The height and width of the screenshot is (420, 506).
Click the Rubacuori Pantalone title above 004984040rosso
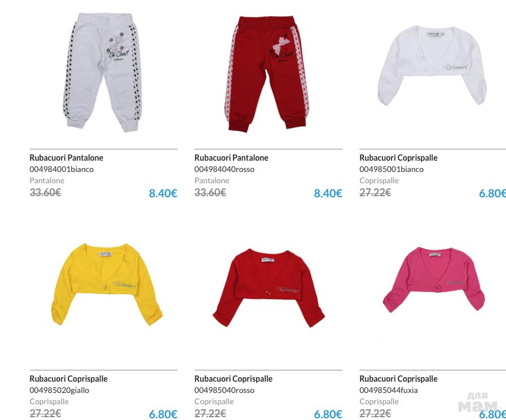tap(231, 158)
